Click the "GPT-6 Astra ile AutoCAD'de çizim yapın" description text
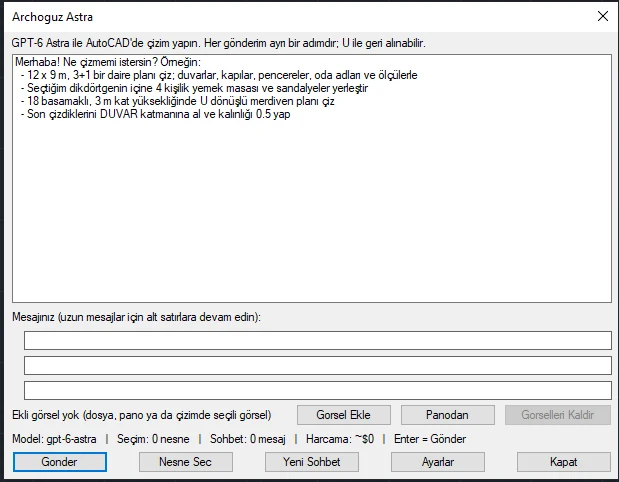The width and height of the screenshot is (619, 482). point(218,43)
